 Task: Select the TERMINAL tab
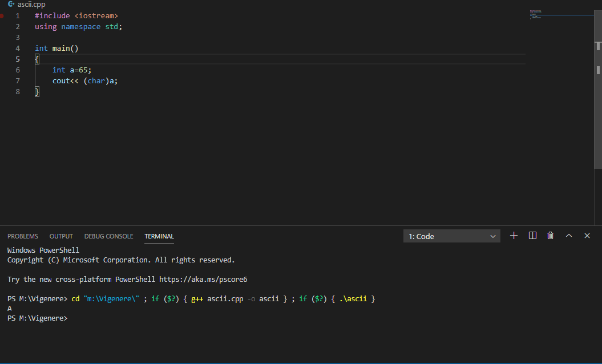point(159,236)
